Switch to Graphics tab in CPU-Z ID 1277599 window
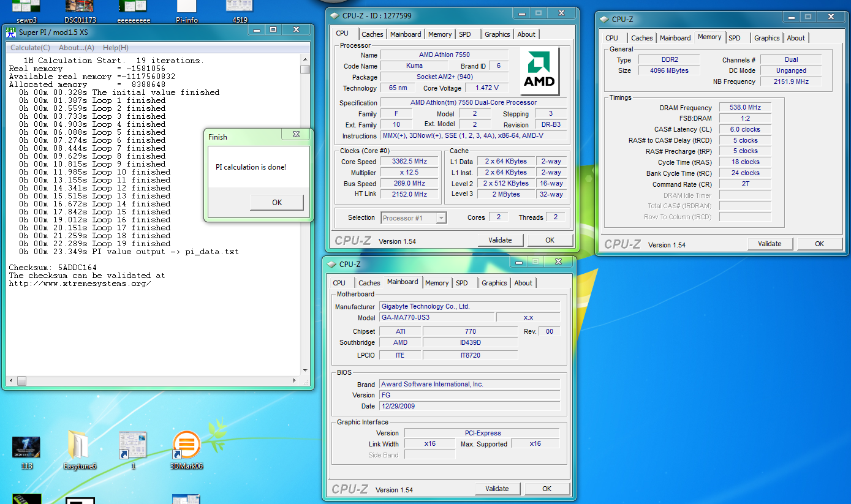This screenshot has height=504, width=851. pos(497,34)
